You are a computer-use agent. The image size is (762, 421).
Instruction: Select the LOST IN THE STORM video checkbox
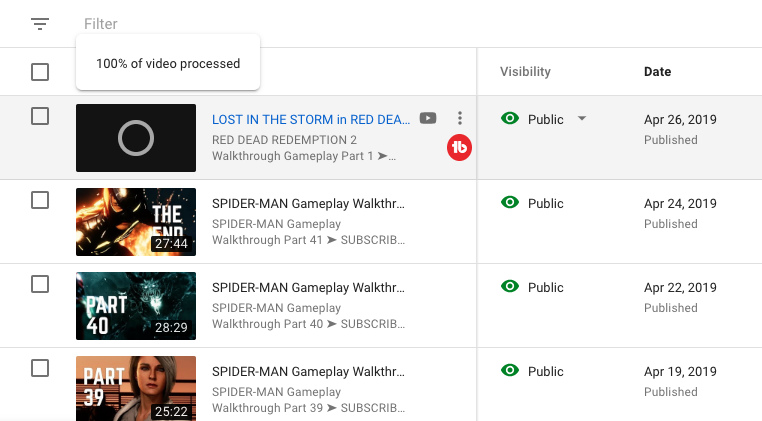tap(40, 116)
